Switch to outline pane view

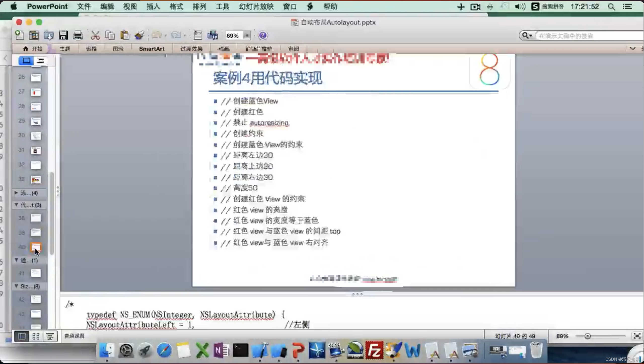pyautogui.click(x=41, y=60)
